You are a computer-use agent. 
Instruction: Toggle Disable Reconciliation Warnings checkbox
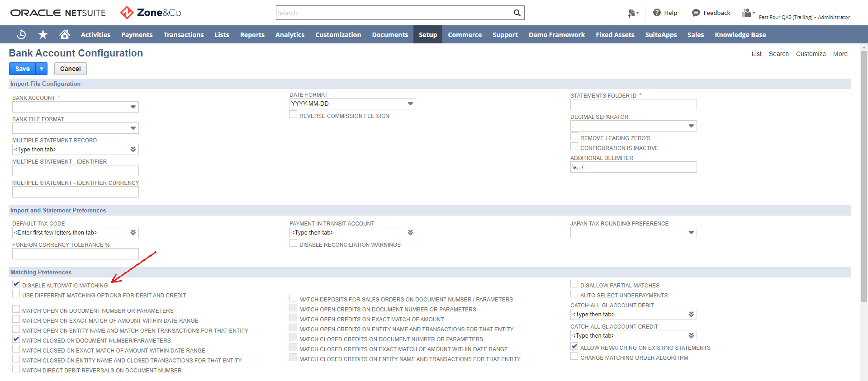pos(294,244)
